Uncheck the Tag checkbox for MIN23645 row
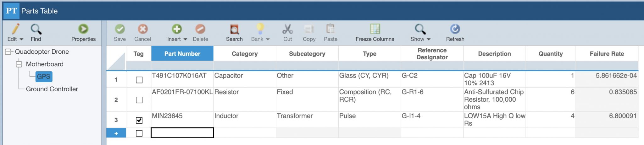Viewport: 644px width, 145px height. pyautogui.click(x=139, y=120)
